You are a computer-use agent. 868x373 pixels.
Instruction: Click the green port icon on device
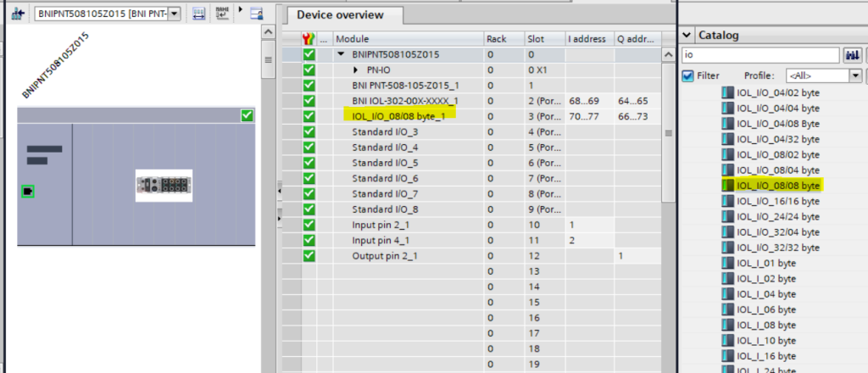pos(28,192)
